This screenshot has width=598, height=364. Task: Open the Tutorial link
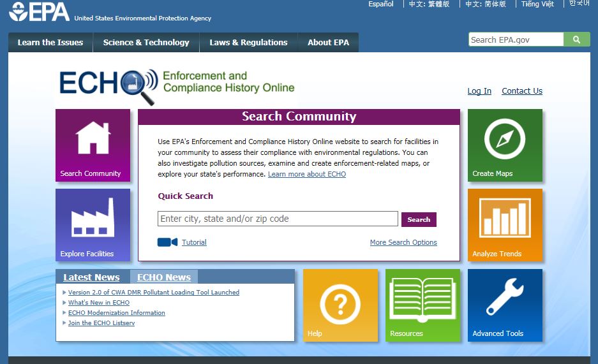pyautogui.click(x=194, y=242)
